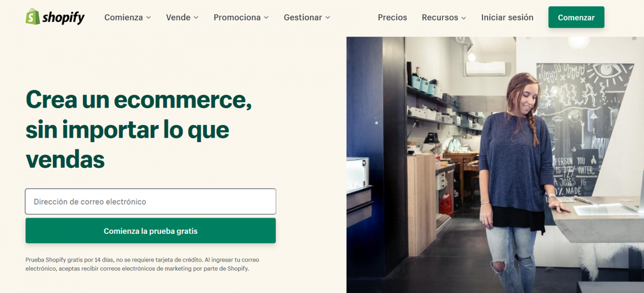The height and width of the screenshot is (293, 644).
Task: Click the green Comenzar button
Action: [x=576, y=17]
